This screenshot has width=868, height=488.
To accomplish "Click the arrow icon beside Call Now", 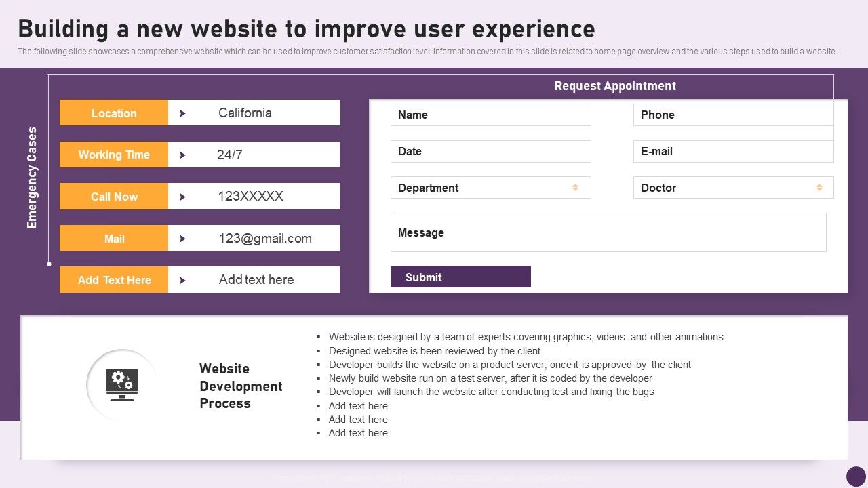I will pyautogui.click(x=182, y=197).
